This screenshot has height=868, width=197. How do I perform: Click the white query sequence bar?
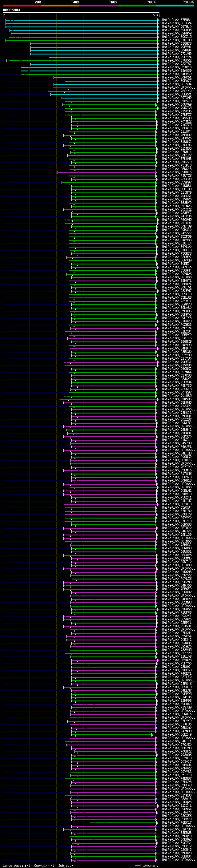coord(81,12)
